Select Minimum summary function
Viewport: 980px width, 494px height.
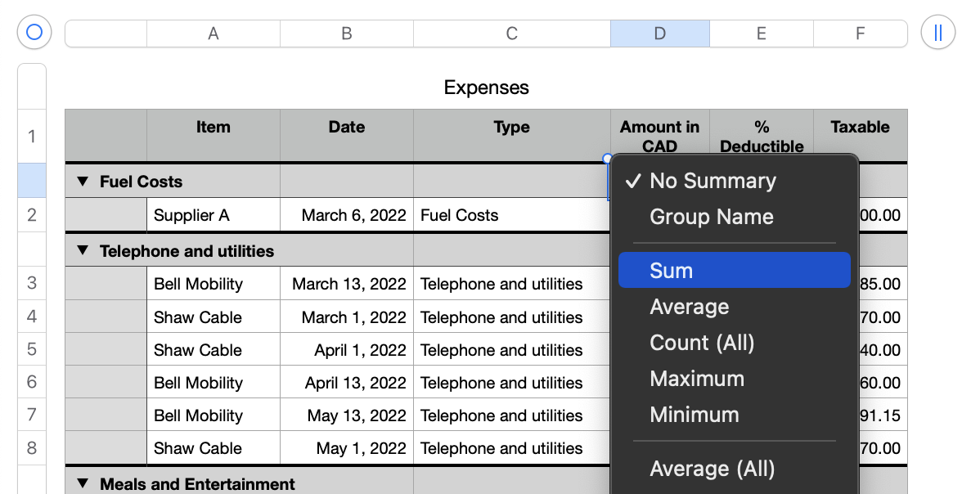click(694, 415)
